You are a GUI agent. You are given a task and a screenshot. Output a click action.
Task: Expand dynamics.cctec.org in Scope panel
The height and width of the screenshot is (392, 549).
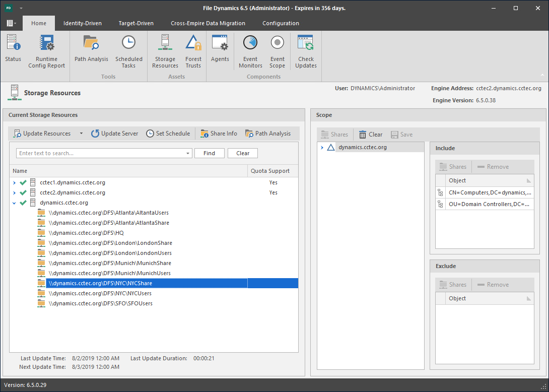[x=322, y=147]
